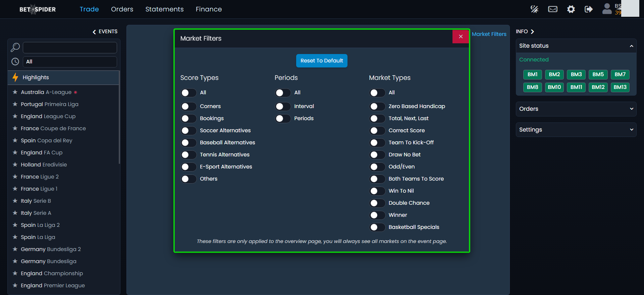The image size is (644, 295).
Task: Collapse the Site status panel
Action: tap(631, 46)
